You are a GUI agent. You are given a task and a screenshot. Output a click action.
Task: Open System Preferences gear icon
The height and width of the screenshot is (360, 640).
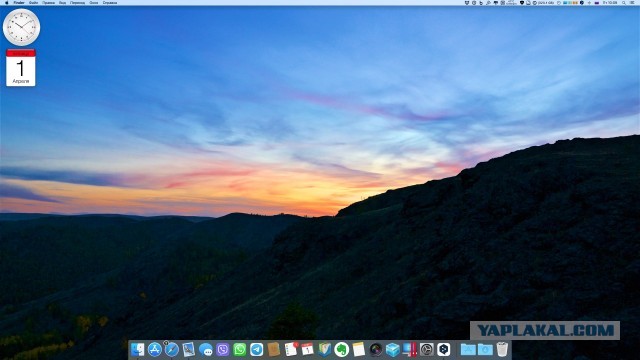tap(427, 349)
